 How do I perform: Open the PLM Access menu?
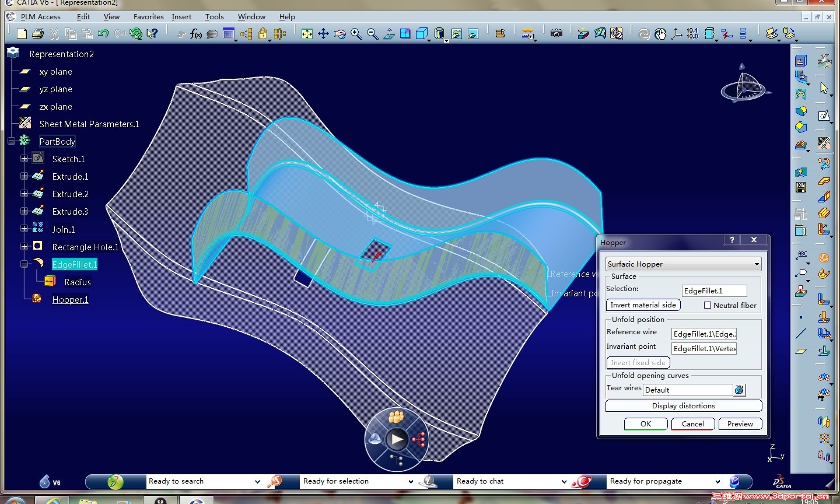40,17
